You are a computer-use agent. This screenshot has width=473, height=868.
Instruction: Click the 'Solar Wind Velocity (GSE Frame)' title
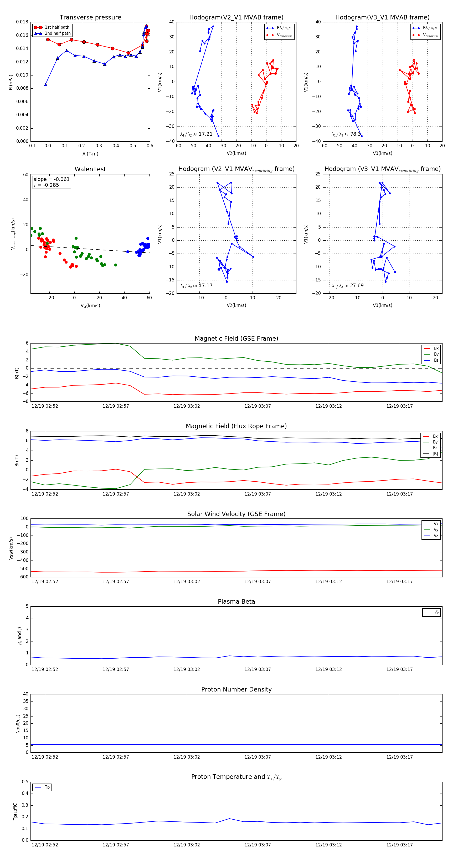click(x=236, y=514)
